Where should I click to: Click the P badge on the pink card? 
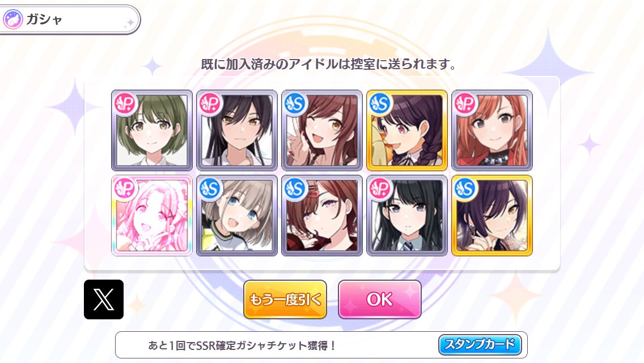125,189
